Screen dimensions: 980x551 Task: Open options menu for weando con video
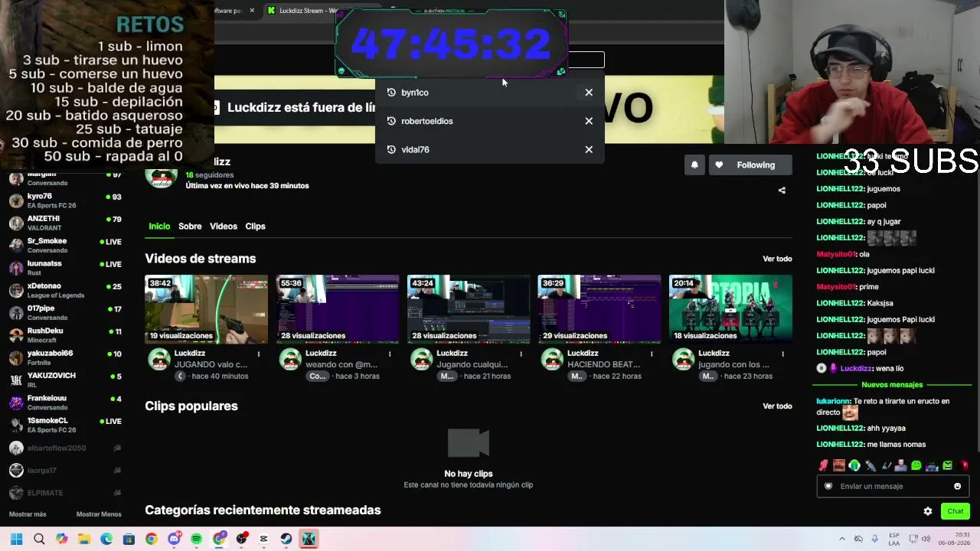(390, 354)
